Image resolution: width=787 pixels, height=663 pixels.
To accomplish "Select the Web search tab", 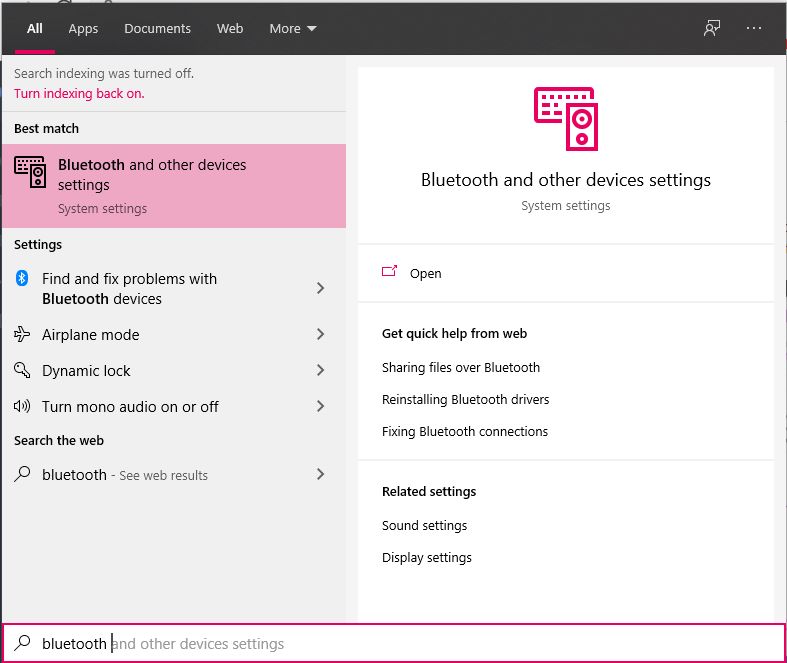I will pos(230,29).
